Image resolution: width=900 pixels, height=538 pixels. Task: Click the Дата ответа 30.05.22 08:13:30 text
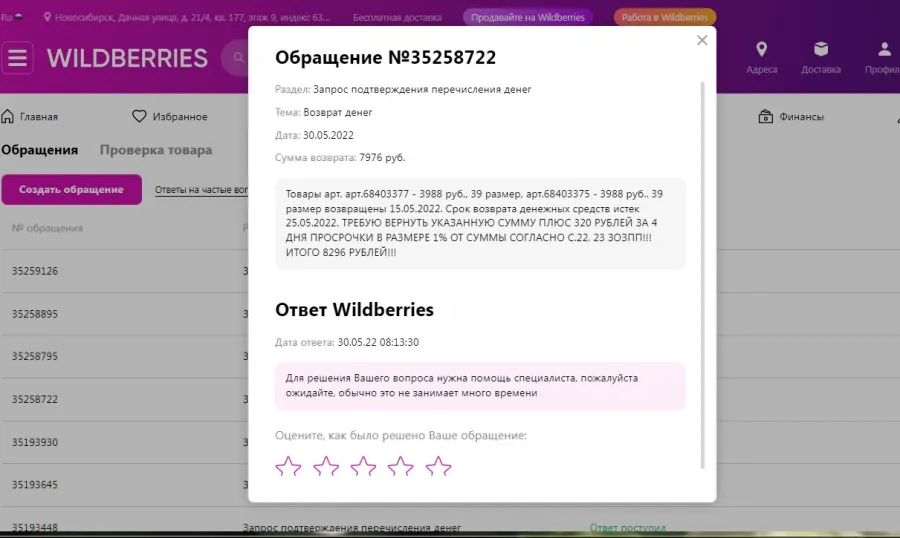tap(347, 342)
